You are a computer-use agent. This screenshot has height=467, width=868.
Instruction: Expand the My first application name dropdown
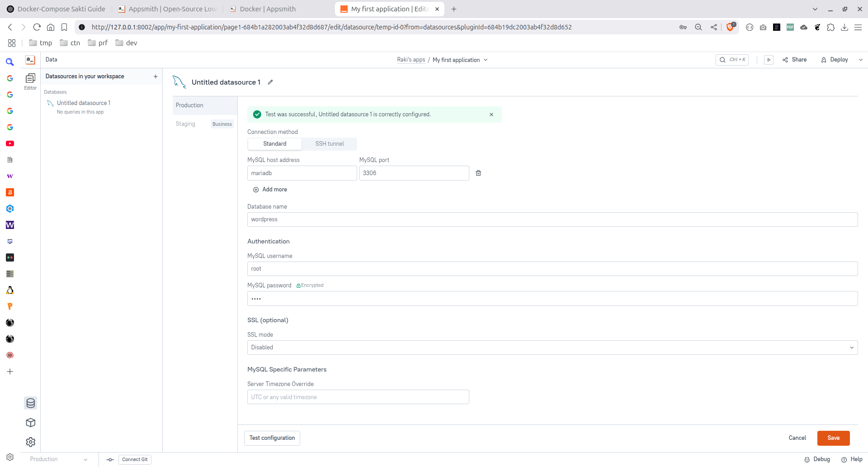(x=460, y=60)
